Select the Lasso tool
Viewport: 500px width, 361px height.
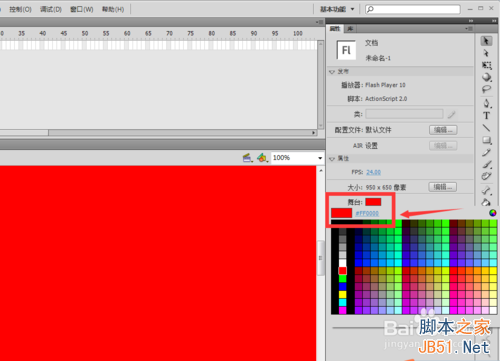pyautogui.click(x=487, y=89)
